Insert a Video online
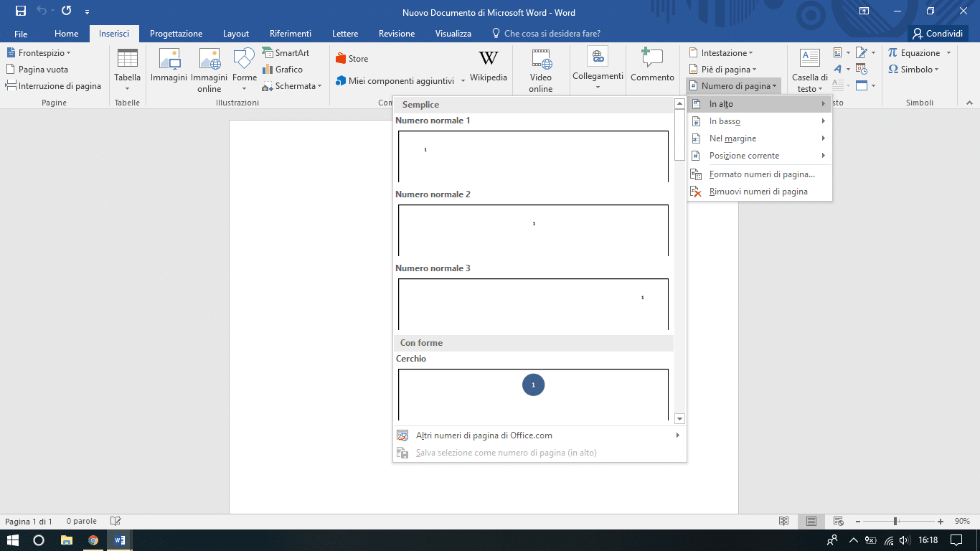980x551 pixels. [x=540, y=68]
